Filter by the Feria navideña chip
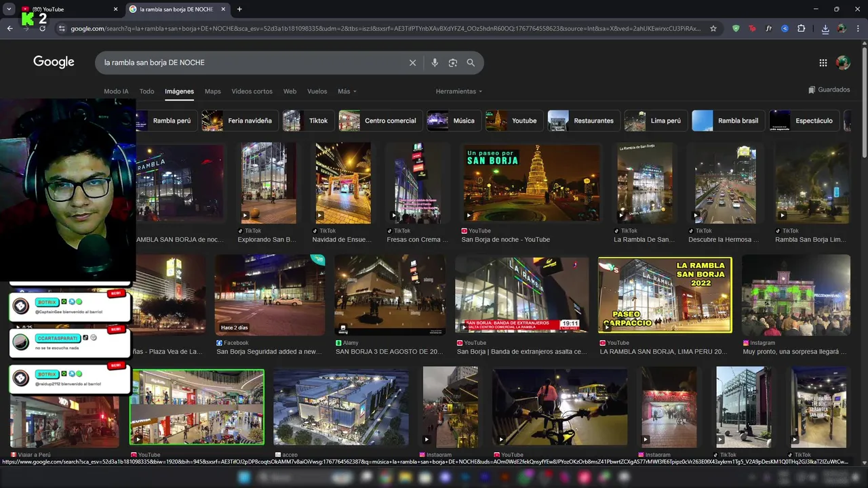868x488 pixels. pyautogui.click(x=240, y=121)
